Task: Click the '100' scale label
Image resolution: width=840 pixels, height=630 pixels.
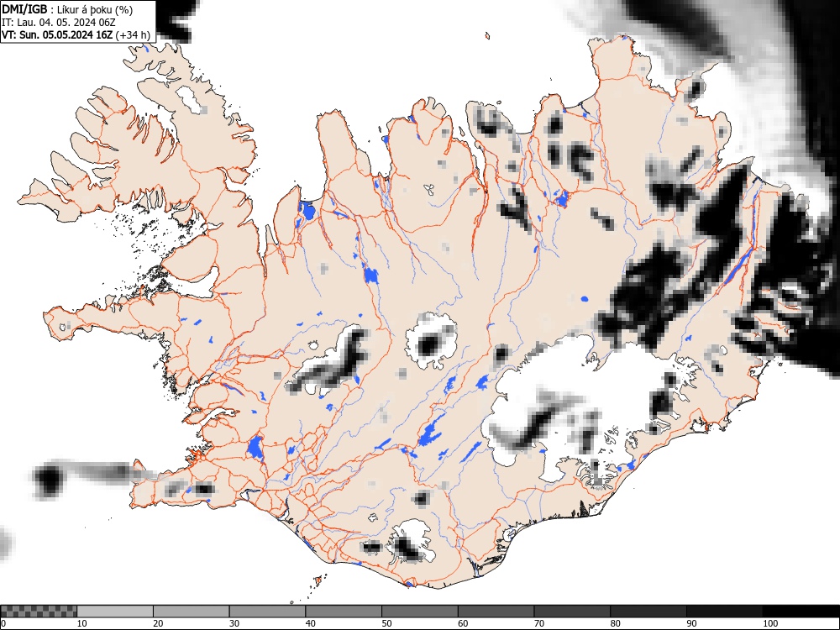Action: (x=769, y=623)
